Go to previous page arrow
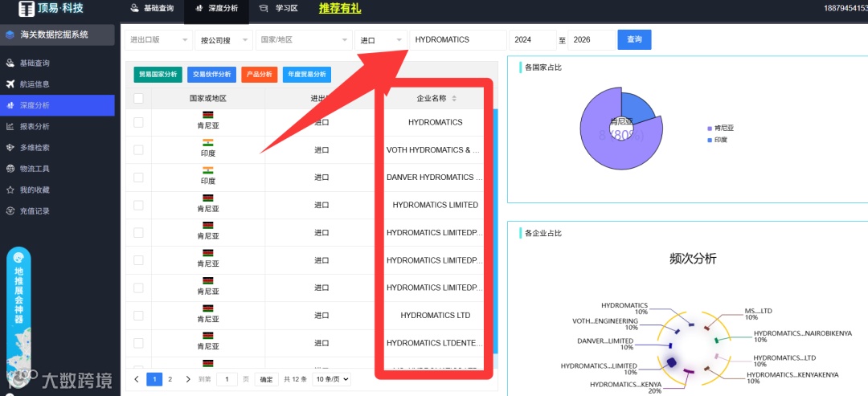Image resolution: width=868 pixels, height=396 pixels. click(137, 379)
